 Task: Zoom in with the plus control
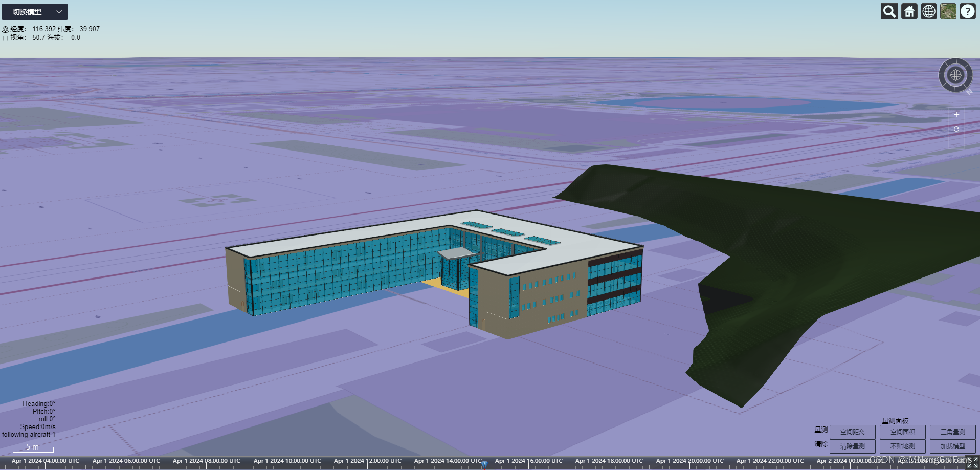point(955,115)
